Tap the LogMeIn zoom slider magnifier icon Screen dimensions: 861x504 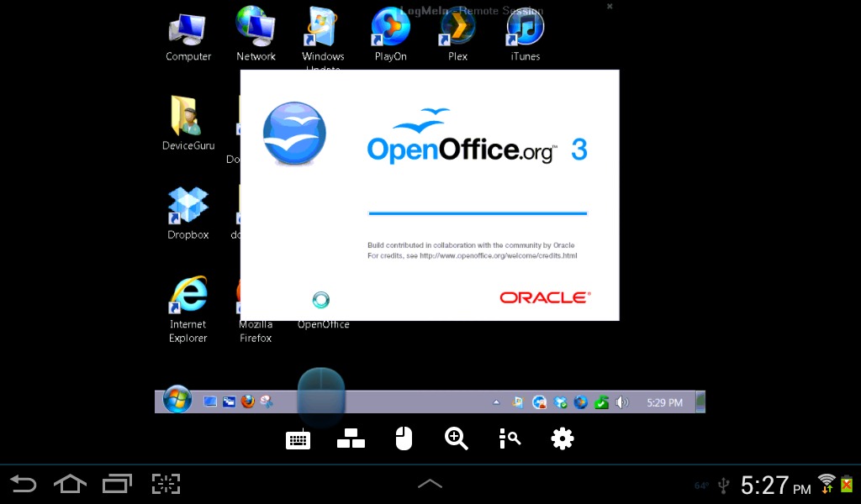point(510,438)
